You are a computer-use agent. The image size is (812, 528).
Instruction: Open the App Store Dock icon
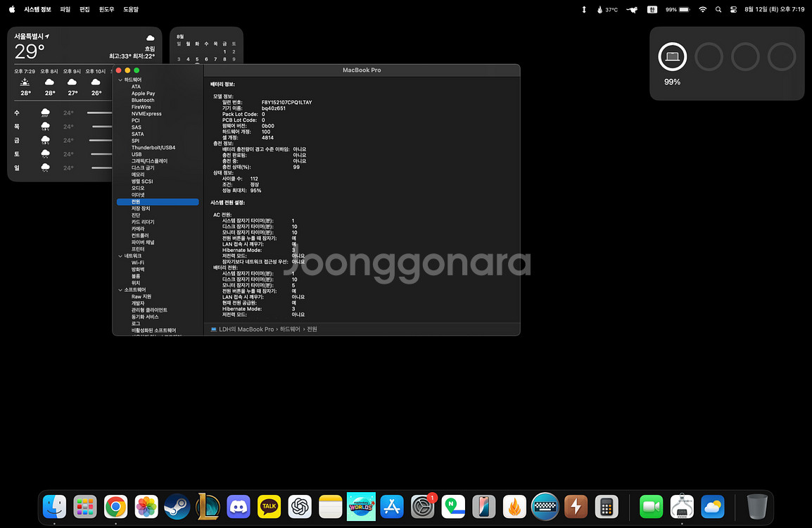click(392, 506)
